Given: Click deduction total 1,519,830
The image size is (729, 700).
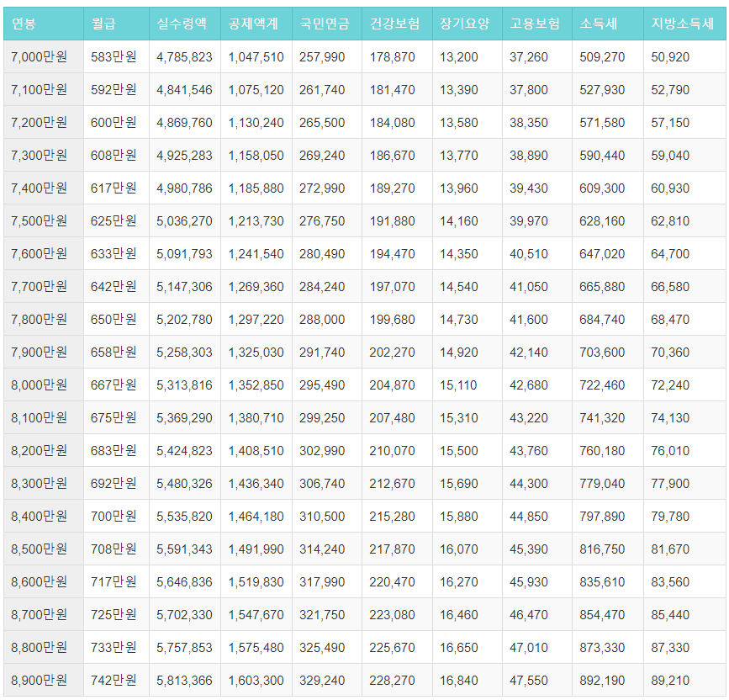Looking at the screenshot, I should coord(256,582).
